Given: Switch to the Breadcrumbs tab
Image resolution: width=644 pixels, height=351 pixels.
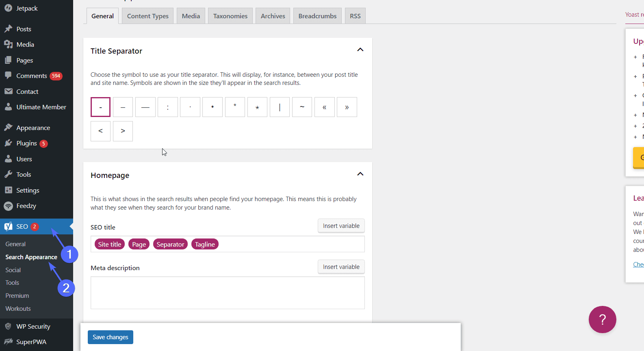Looking at the screenshot, I should coord(317,16).
